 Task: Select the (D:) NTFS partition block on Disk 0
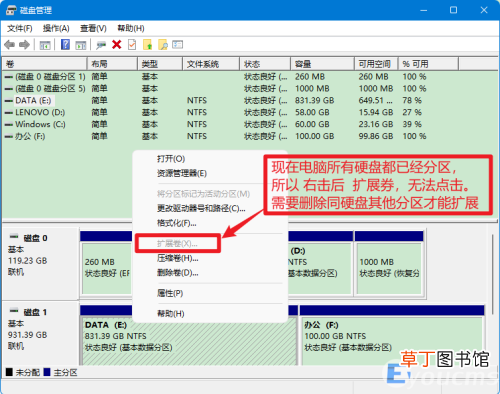point(319,268)
